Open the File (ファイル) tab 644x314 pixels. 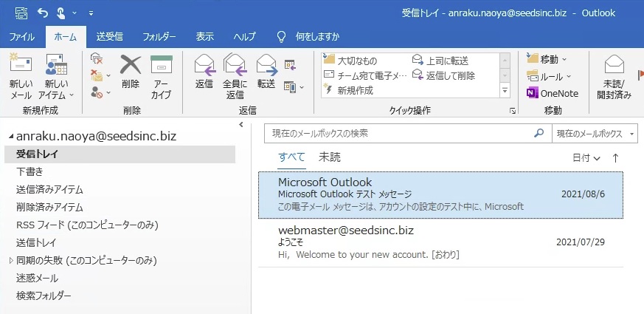pyautogui.click(x=21, y=36)
